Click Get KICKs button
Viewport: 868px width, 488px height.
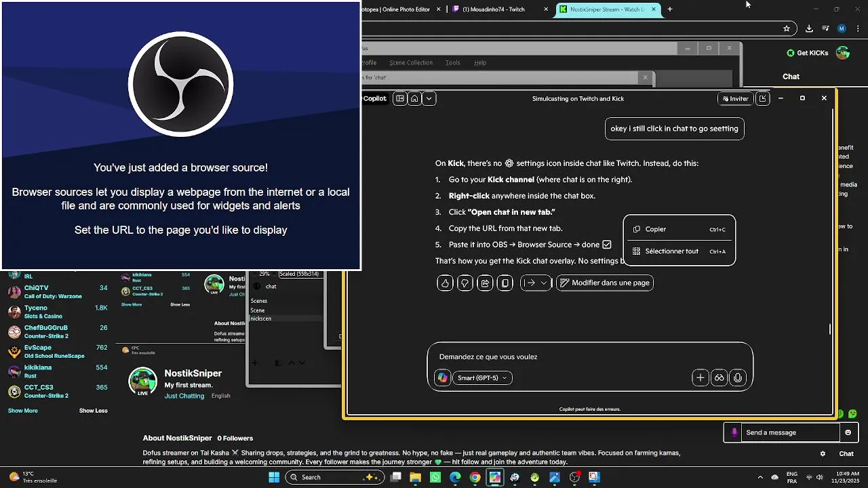(808, 53)
